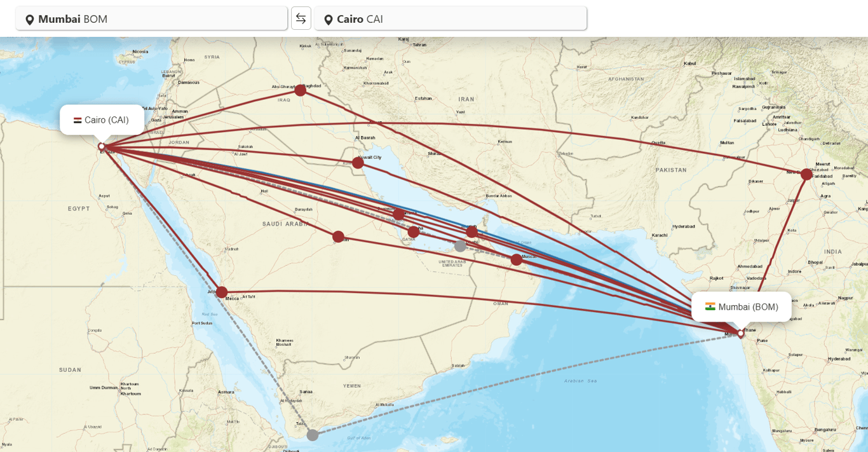868x452 pixels.
Task: Select the Bahrain stopover marker
Action: tap(399, 214)
